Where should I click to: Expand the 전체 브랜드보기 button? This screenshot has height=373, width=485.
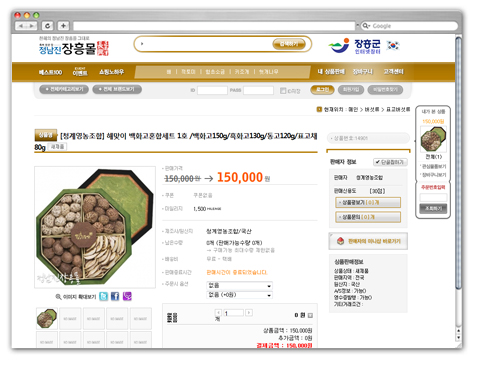click(117, 89)
